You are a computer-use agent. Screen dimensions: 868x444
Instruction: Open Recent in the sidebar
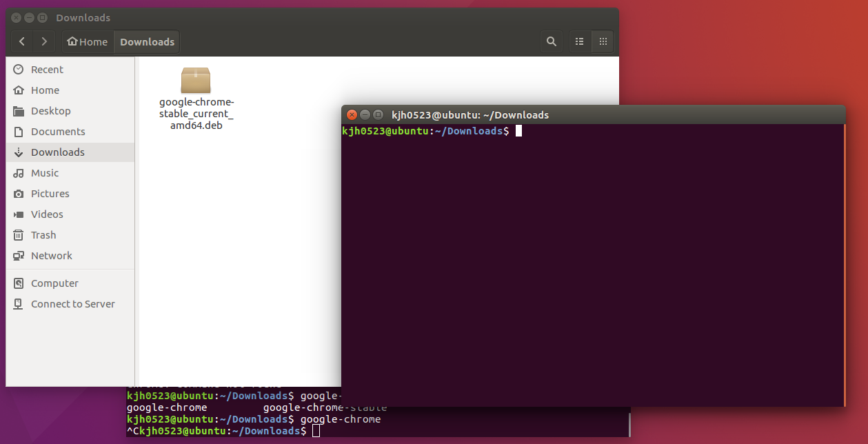(x=70, y=70)
